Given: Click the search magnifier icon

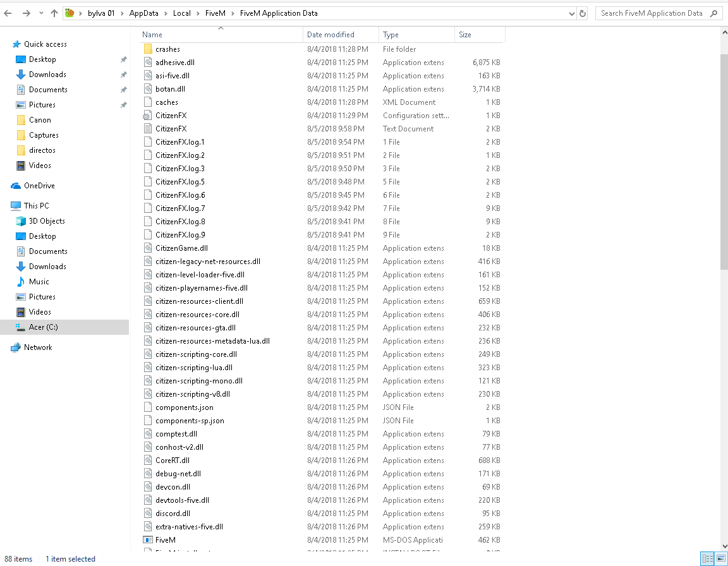Looking at the screenshot, I should 713,13.
